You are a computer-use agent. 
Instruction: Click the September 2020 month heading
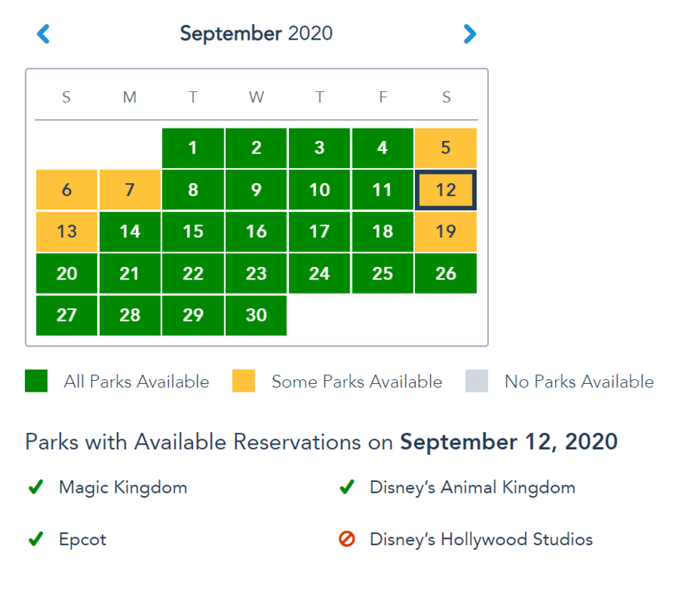point(256,33)
